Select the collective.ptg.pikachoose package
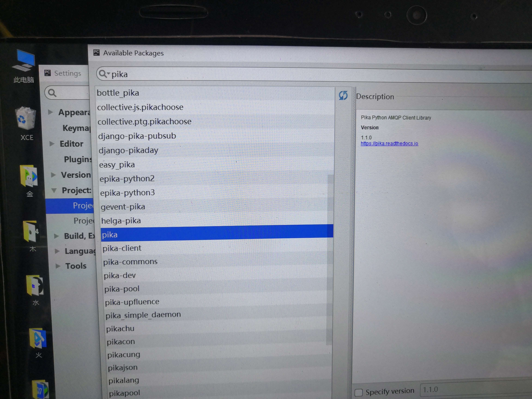 click(x=216, y=121)
